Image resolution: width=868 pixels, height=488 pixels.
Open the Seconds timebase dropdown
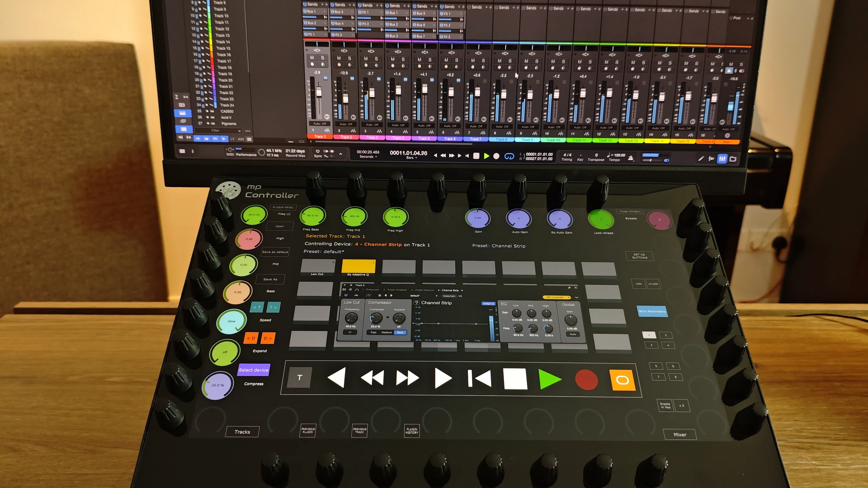(x=368, y=157)
